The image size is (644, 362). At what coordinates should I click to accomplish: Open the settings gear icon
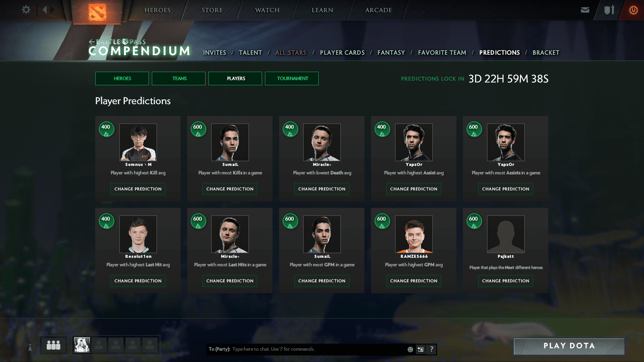(26, 9)
